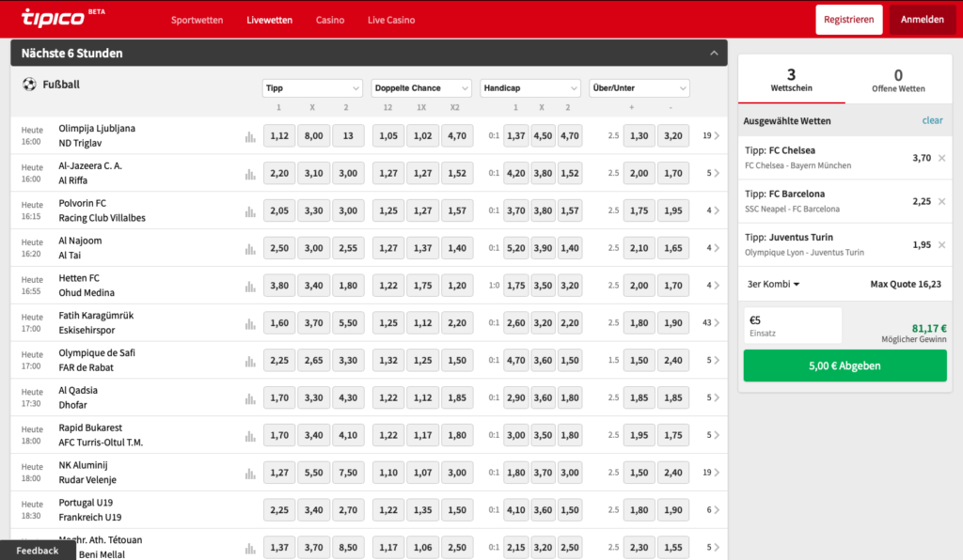Screen dimensions: 963x560
Task: Show 19 more bets for NK Aluminij
Action: [711, 473]
